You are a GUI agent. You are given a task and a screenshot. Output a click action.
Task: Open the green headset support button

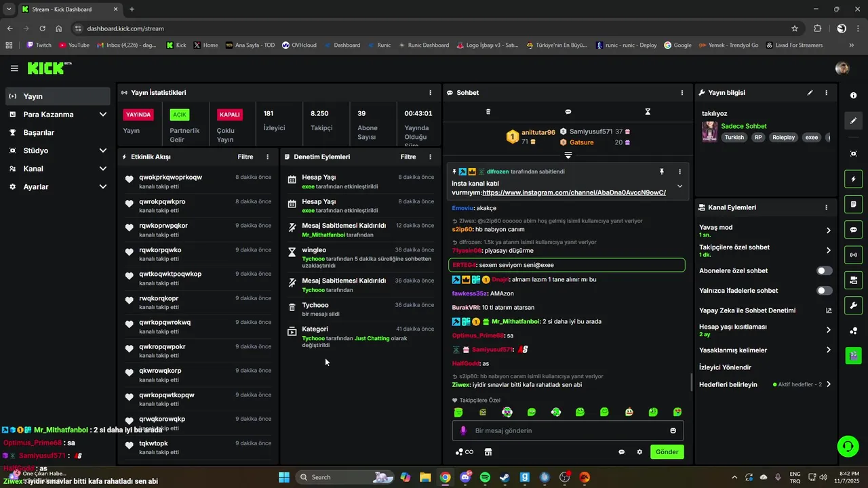[x=848, y=446]
